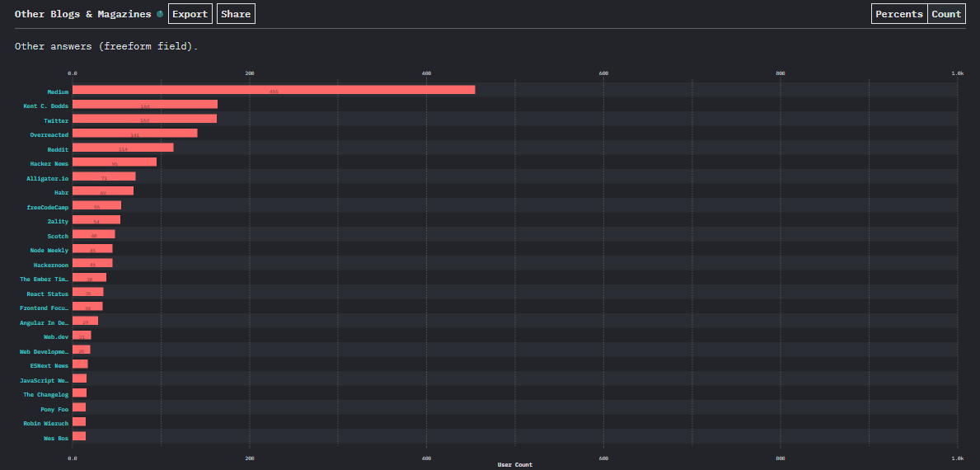Screen dimensions: 980x470
Task: Click the Alligator.io row label
Action: tap(48, 179)
